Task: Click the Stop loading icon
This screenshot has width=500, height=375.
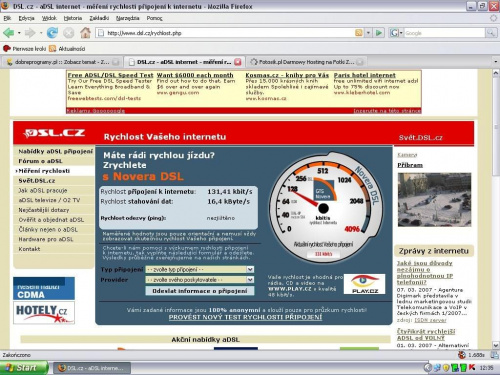Action: [x=68, y=33]
